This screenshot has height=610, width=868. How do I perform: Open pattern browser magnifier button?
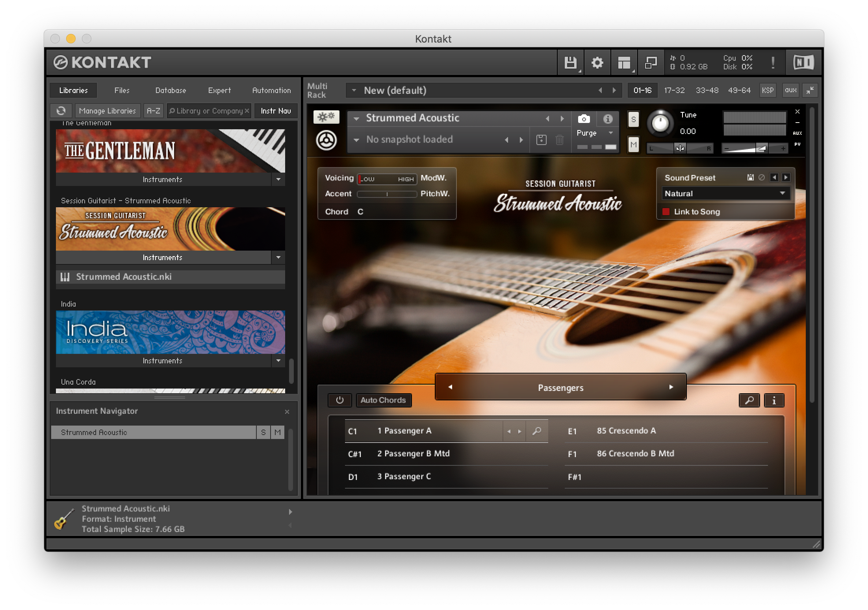[749, 400]
